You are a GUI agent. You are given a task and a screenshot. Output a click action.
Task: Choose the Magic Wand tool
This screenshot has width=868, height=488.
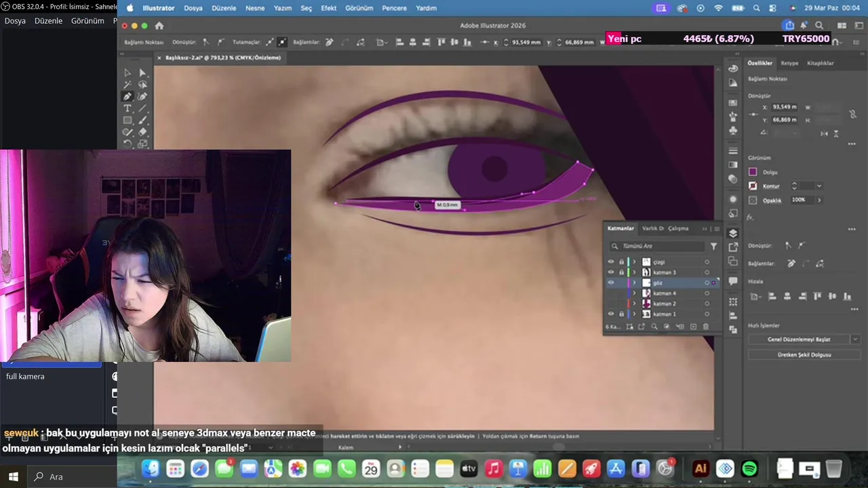click(x=127, y=85)
